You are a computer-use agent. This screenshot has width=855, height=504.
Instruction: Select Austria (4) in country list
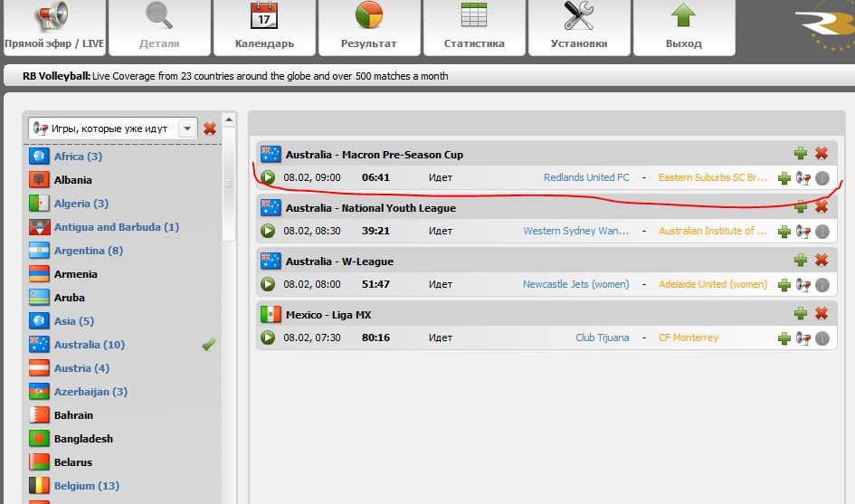[x=81, y=367]
